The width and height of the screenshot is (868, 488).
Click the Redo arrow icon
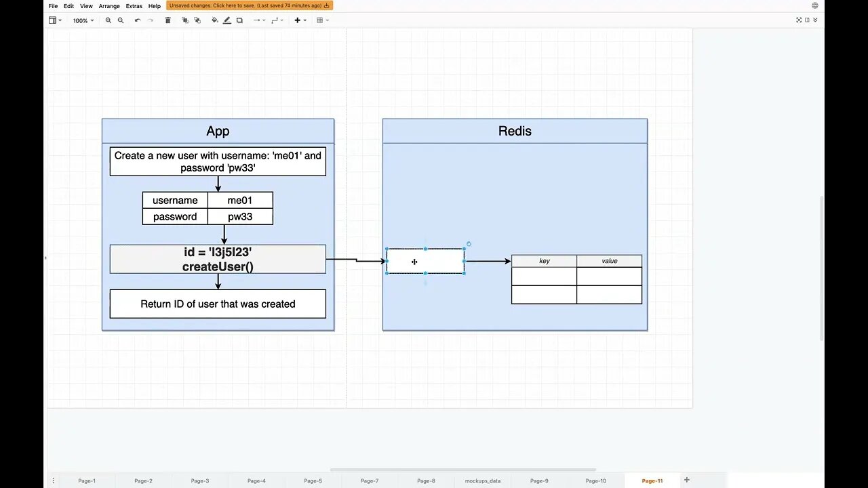[x=151, y=20]
